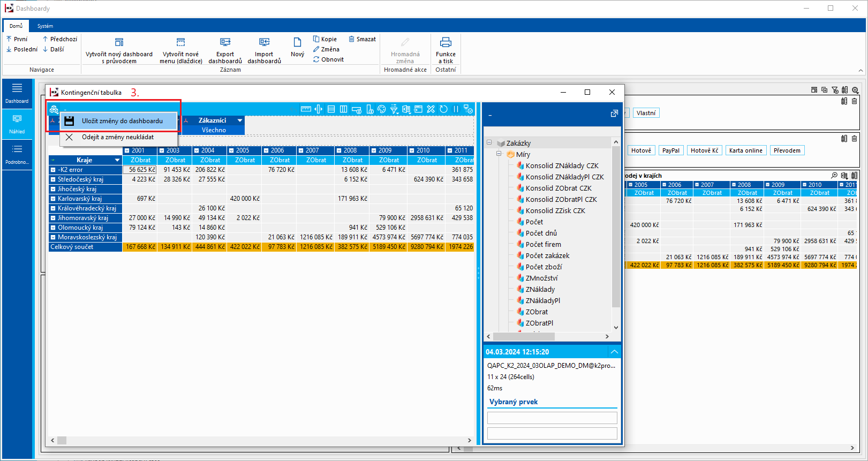Click the Karta online filter button
Screen dimensions: 868x461
pyautogui.click(x=745, y=150)
